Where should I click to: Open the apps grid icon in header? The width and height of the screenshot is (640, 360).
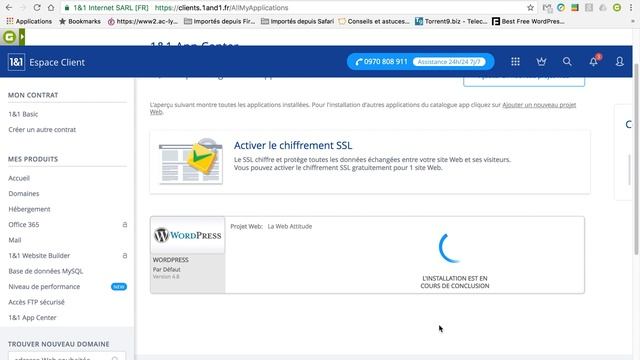(x=515, y=62)
